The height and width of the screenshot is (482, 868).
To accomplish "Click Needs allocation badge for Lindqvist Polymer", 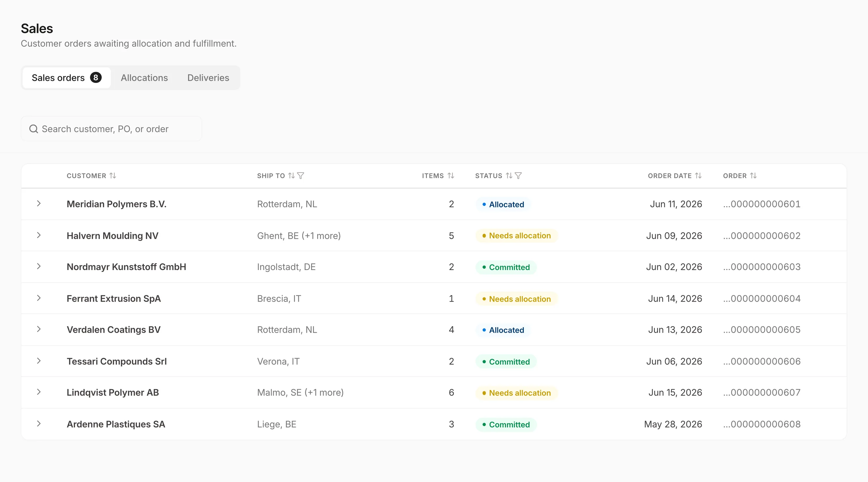I will click(x=517, y=393).
